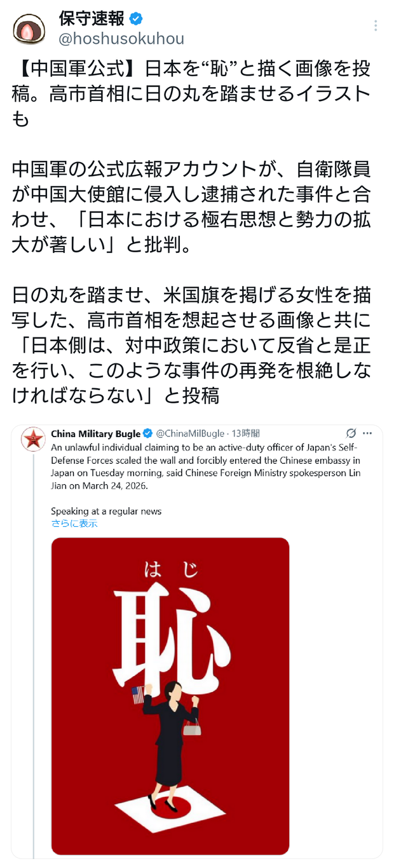Image resolution: width=394 pixels, height=868 pixels.
Task: Click the tweet paragraph beginning 日の丸を踏ませ
Action: pos(191,345)
